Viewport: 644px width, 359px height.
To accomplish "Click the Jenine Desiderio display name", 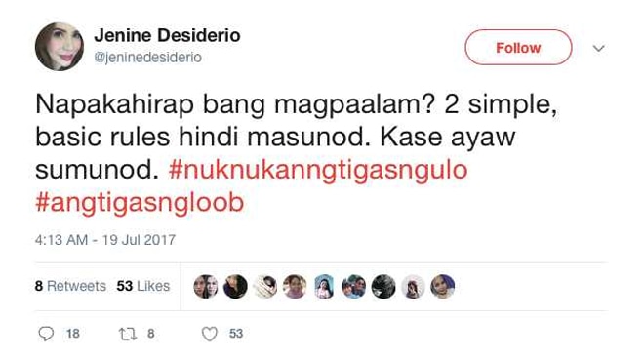I will coord(167,35).
